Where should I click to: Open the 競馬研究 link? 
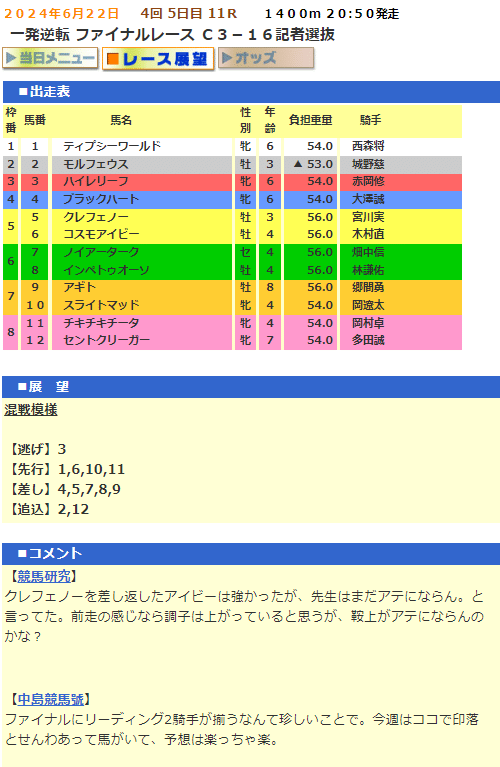[x=44, y=576]
